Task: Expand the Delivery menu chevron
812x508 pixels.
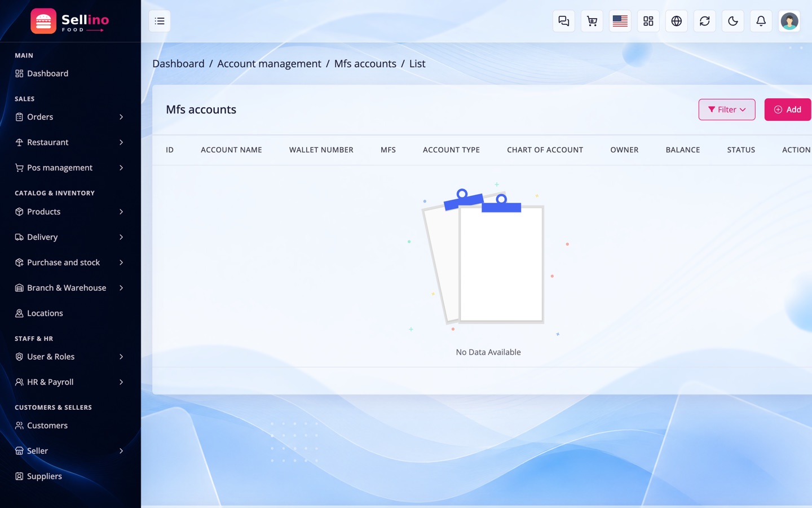Action: (121, 237)
